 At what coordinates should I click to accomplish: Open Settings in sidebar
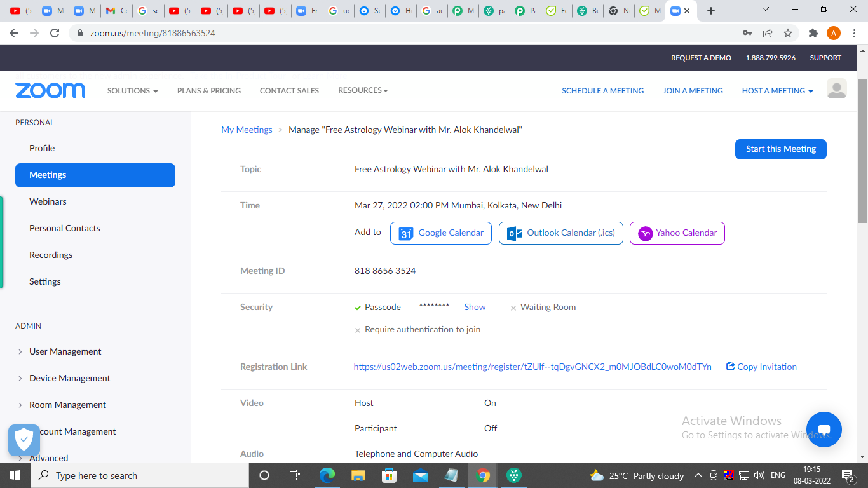(45, 281)
